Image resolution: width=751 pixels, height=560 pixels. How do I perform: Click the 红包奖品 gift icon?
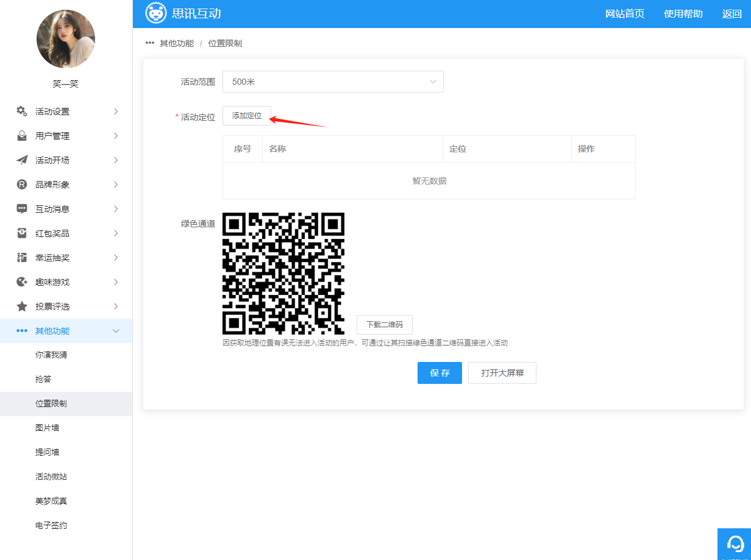tap(22, 233)
